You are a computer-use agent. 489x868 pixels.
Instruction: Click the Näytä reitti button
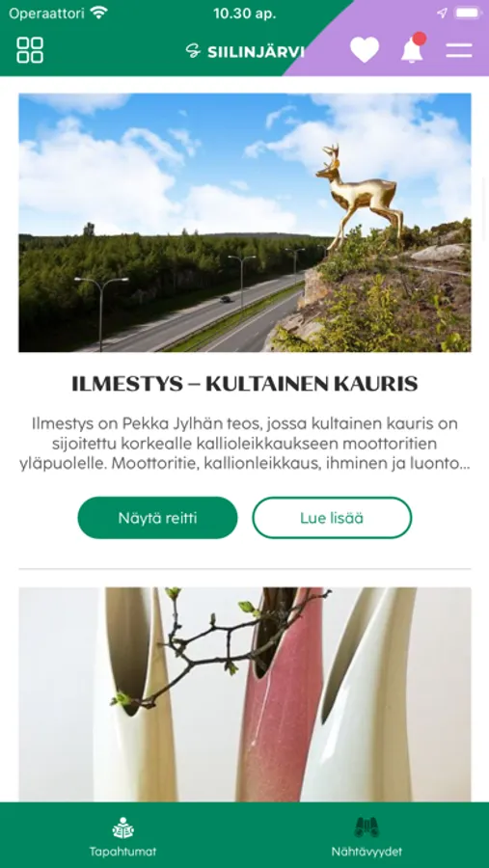pos(157,518)
